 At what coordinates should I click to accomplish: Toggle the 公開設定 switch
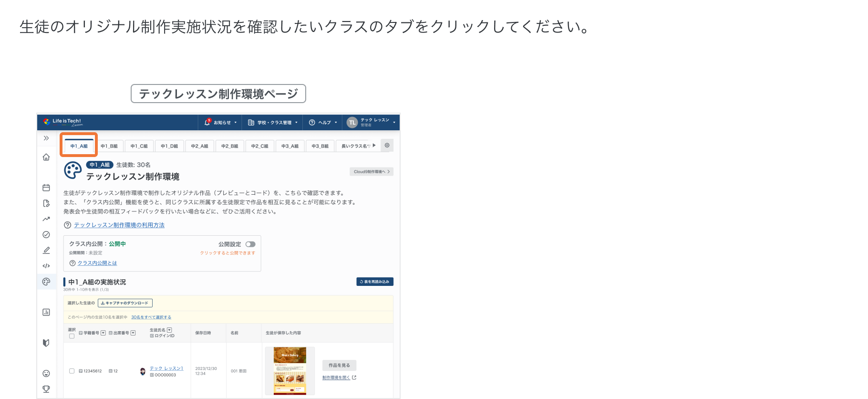250,244
